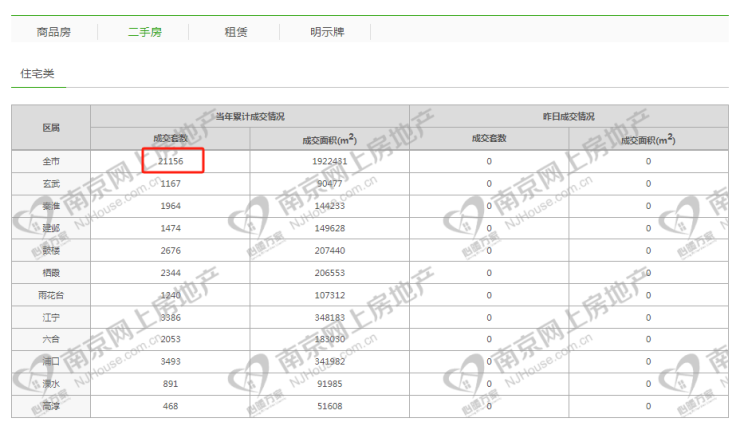This screenshot has width=740, height=430.
Task: Click the area value 206553
Action: 329,273
